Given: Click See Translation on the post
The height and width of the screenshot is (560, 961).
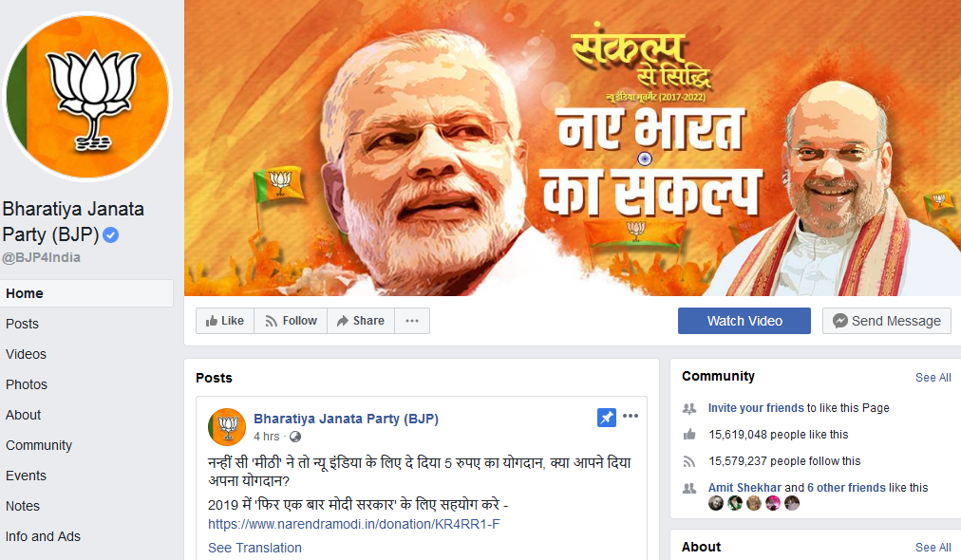Looking at the screenshot, I should coord(254,548).
